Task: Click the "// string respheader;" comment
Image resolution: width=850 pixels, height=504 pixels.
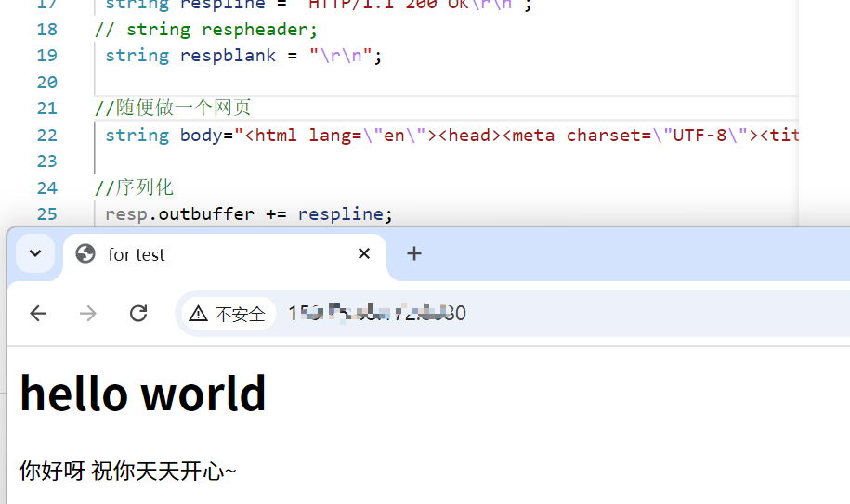Action: 205,30
